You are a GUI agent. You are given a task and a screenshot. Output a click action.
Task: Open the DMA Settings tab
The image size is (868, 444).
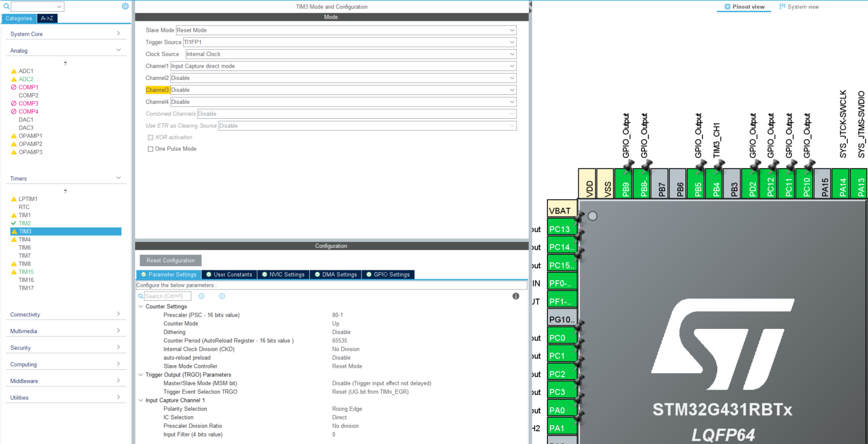point(336,275)
